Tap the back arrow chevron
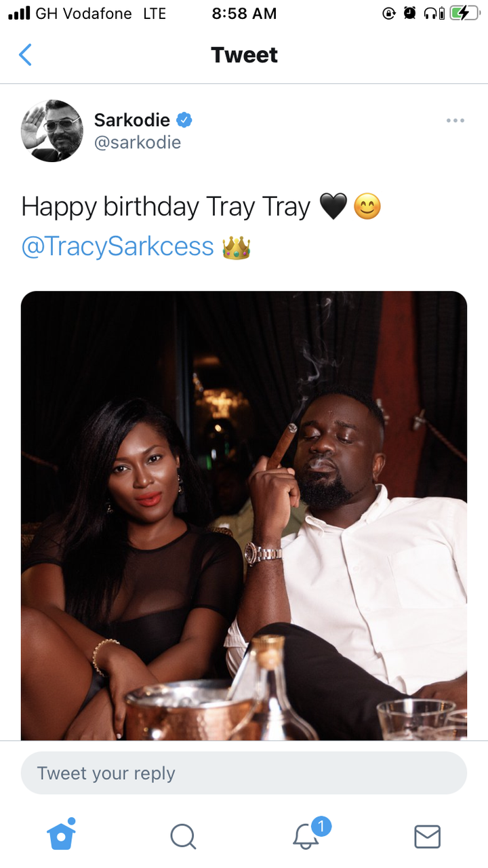Viewport: 488px width, 868px height. tap(25, 54)
